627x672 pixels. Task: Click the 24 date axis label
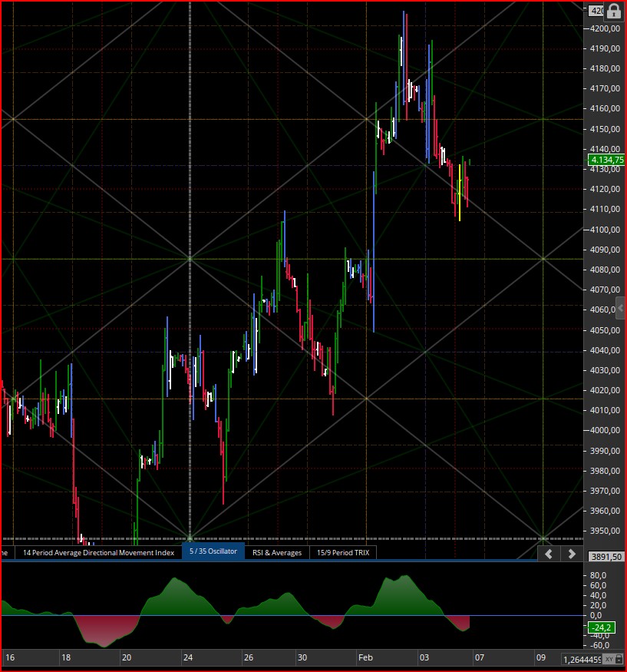188,657
